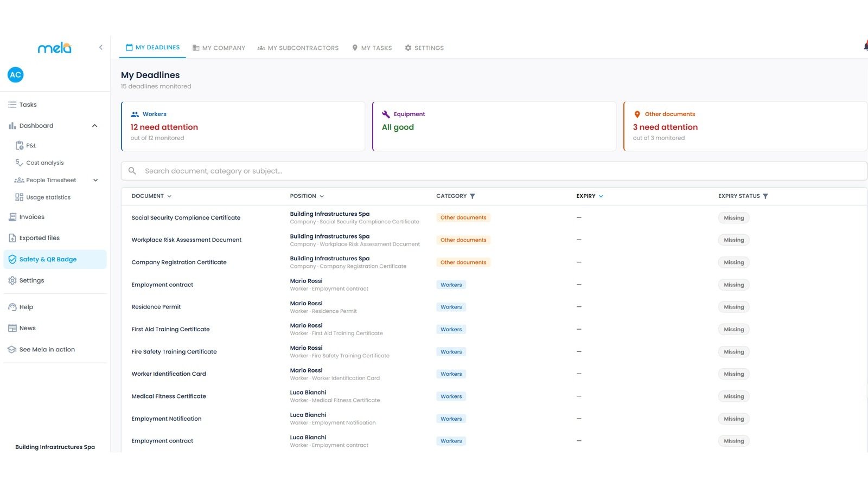The width and height of the screenshot is (868, 488).
Task: Click Missing status for Residence Permit
Action: click(733, 307)
